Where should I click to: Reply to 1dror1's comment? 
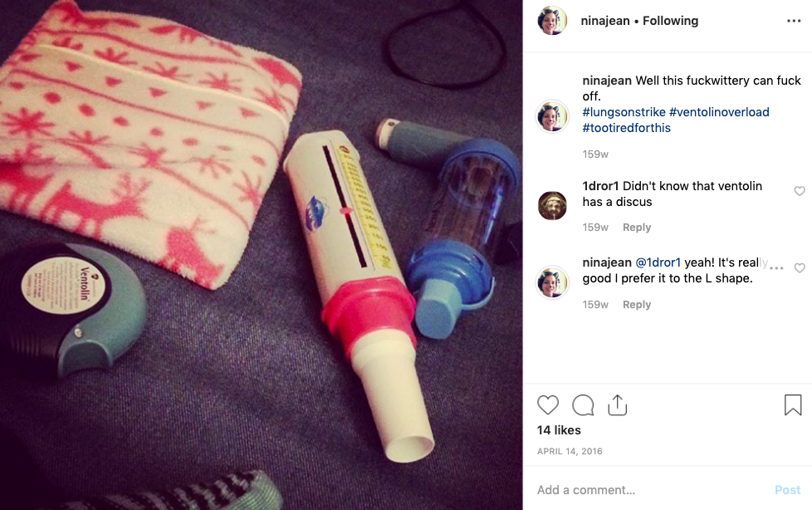(637, 227)
